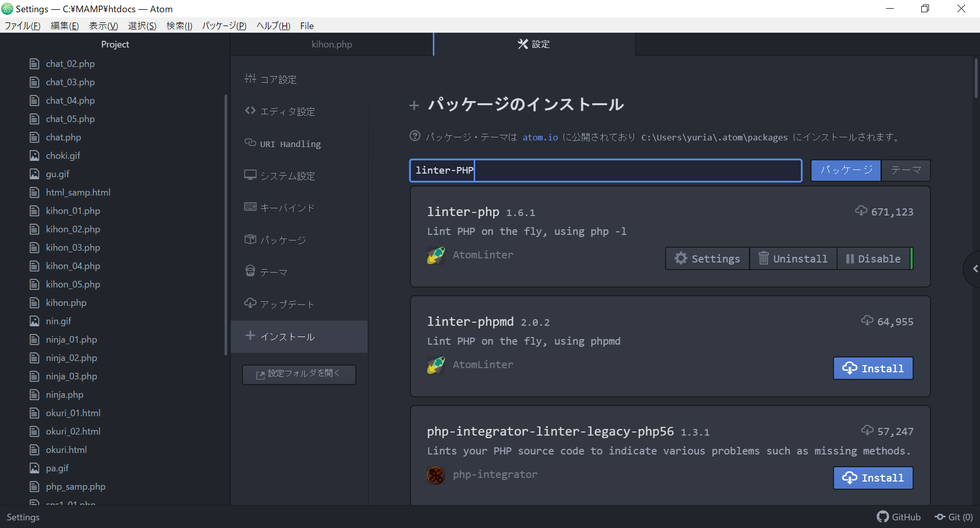Open the atom.io link

[540, 137]
